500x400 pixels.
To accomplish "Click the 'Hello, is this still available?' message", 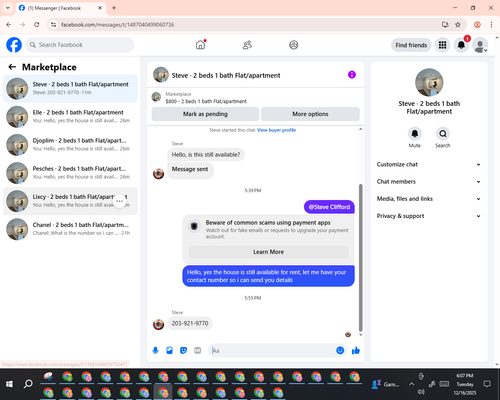I will pyautogui.click(x=206, y=155).
